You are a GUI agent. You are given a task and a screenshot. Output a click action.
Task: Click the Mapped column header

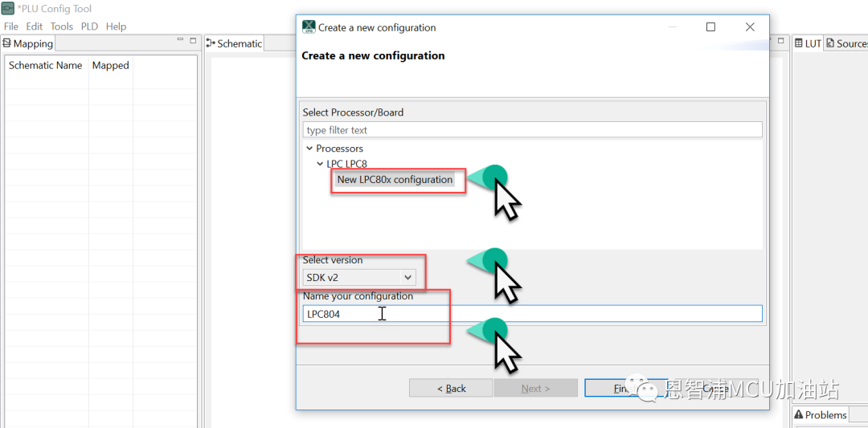tap(111, 65)
